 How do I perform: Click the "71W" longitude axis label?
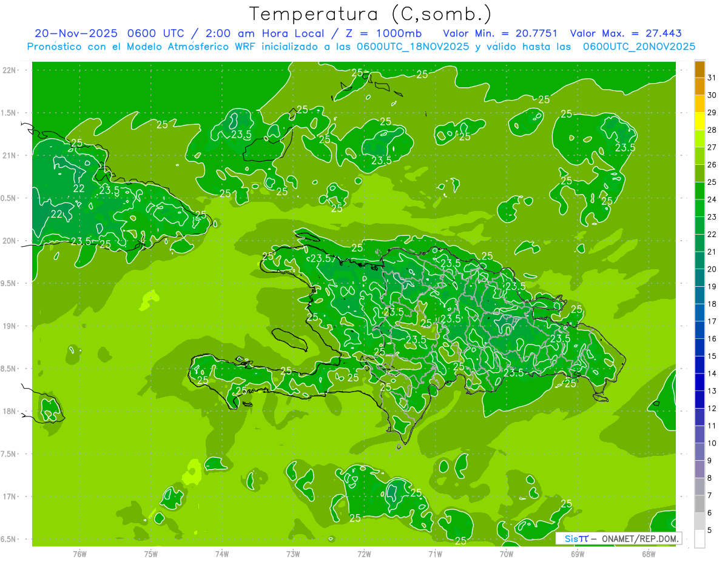435,554
